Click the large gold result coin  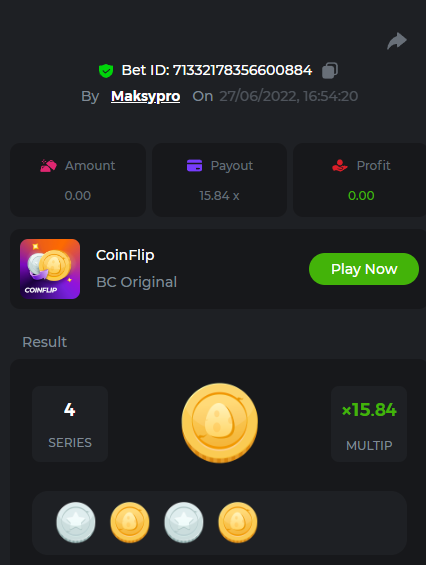point(219,423)
